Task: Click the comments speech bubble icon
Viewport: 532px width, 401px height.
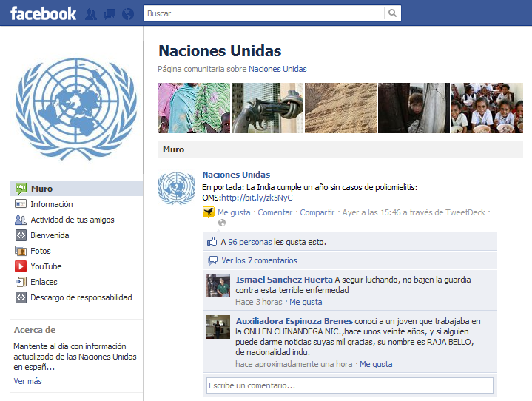Action: (213, 260)
